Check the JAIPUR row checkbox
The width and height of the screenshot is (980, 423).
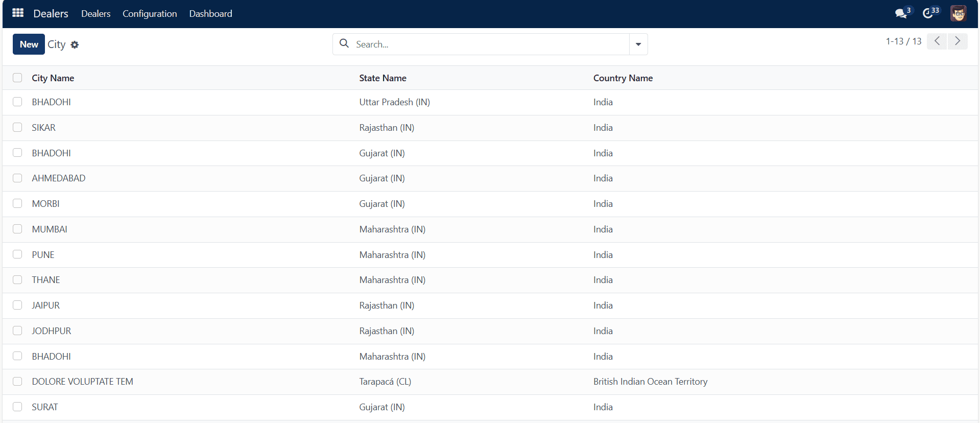pyautogui.click(x=17, y=305)
